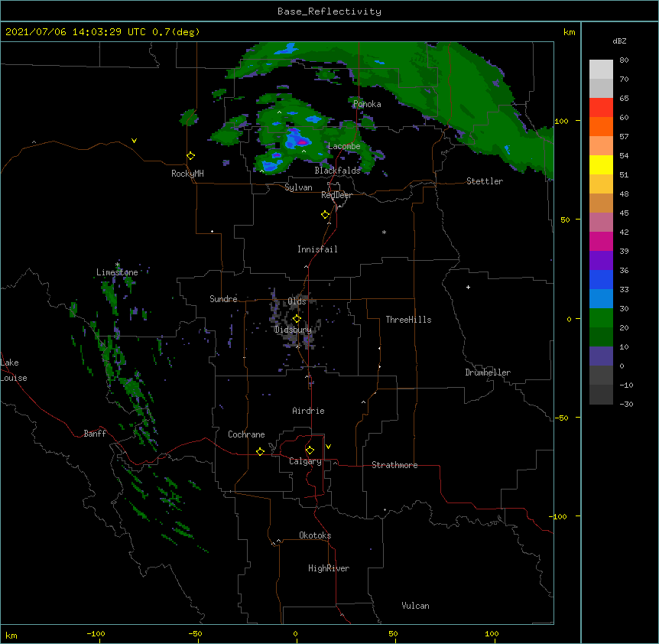Viewport: 659px width, 644px height.
Task: Click the asterisk marker above the Limestone label
Action: click(117, 265)
